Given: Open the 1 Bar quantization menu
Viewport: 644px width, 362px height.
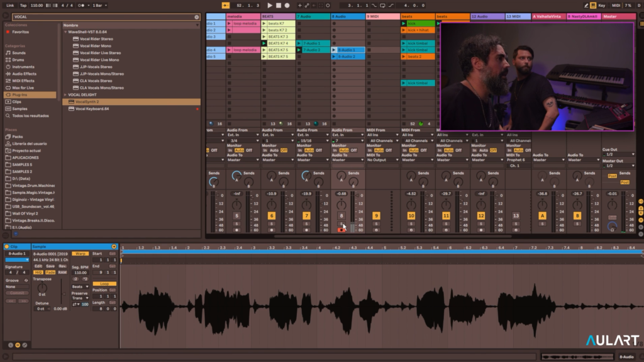Looking at the screenshot, I should [x=99, y=5].
